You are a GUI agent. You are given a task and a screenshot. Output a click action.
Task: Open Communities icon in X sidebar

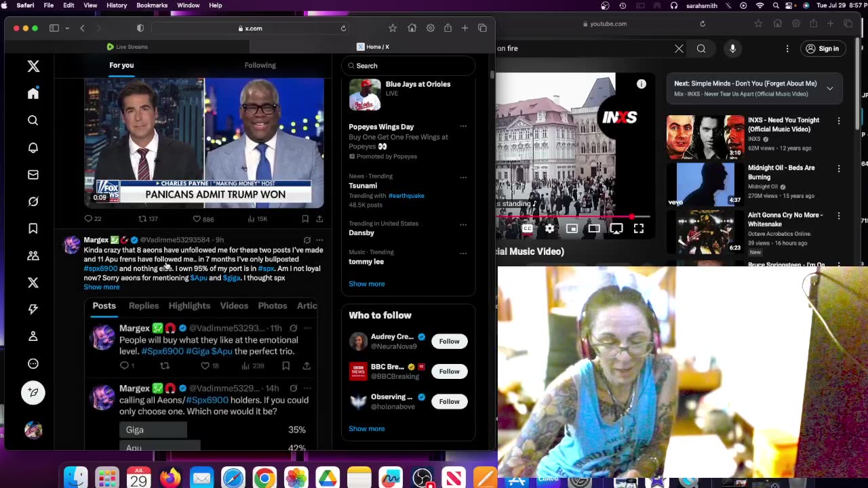33,256
